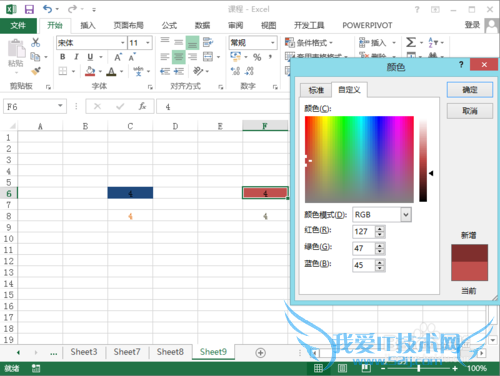
Task: Decrease decimal places
Action: pos(249,71)
